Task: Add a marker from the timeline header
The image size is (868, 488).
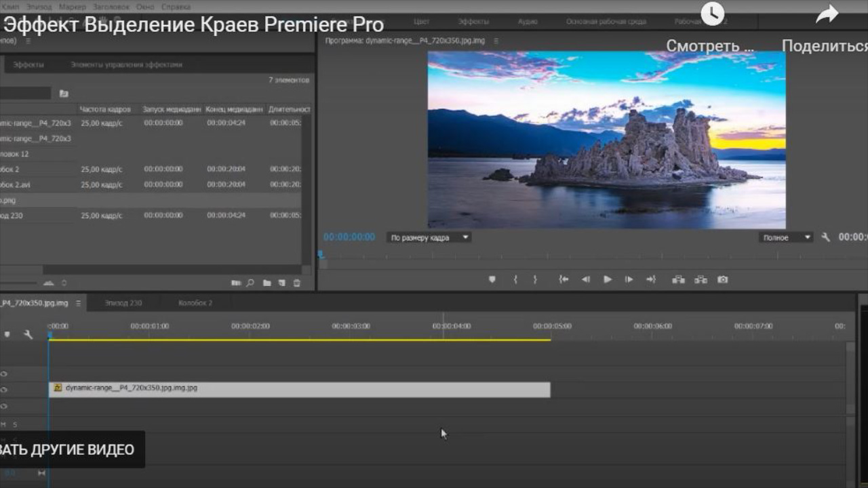Action: click(x=7, y=334)
